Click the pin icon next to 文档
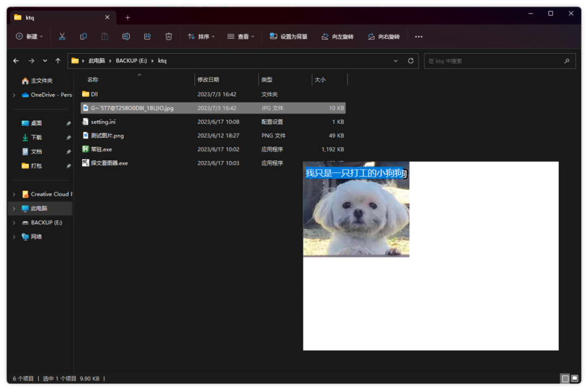Image resolution: width=588 pixels, height=390 pixels. pyautogui.click(x=68, y=152)
